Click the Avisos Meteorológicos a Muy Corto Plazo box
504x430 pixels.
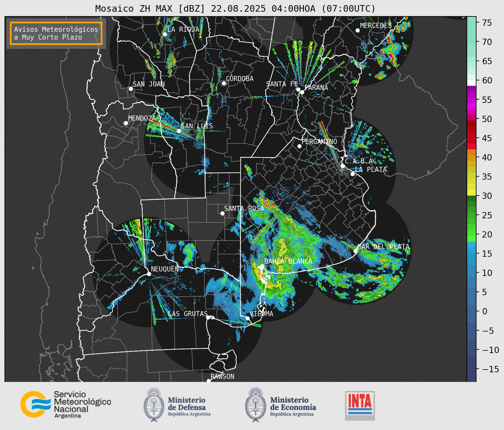point(56,33)
